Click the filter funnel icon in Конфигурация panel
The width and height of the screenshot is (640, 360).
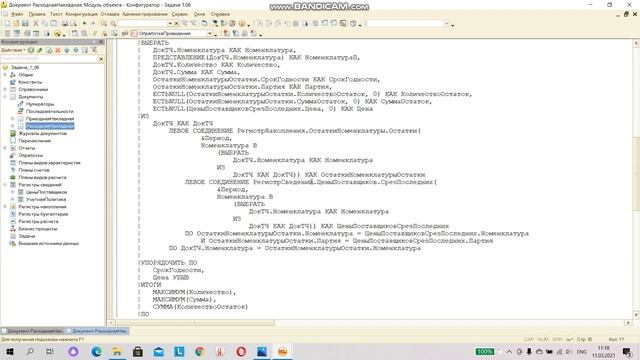(x=94, y=50)
